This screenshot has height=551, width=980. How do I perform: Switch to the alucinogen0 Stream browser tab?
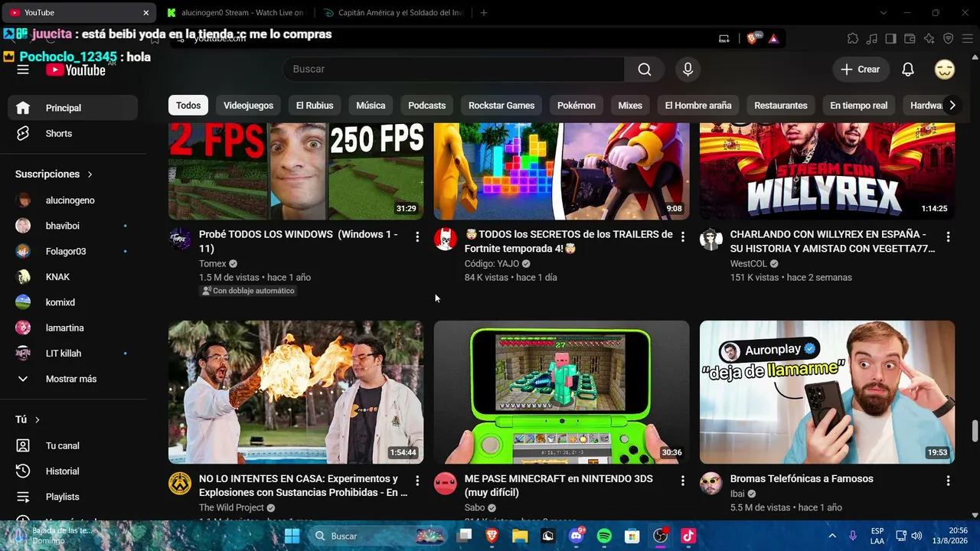pos(236,13)
